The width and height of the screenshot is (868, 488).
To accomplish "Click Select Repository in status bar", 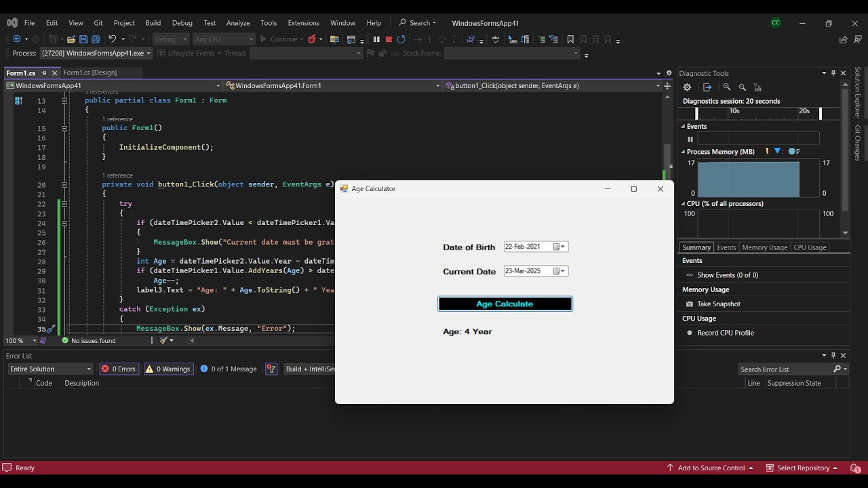I will [802, 468].
